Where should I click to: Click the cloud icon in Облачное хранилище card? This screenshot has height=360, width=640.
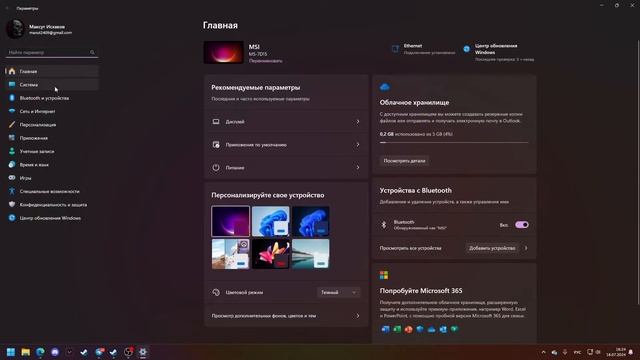click(x=384, y=87)
